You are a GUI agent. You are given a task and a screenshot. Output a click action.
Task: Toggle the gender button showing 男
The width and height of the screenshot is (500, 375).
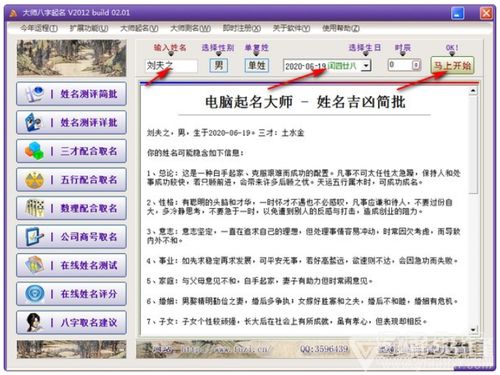point(219,65)
